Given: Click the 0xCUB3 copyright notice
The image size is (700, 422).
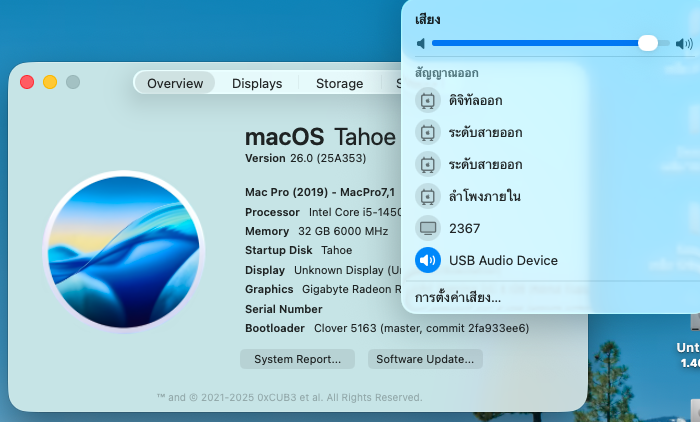Looking at the screenshot, I should 289,397.
